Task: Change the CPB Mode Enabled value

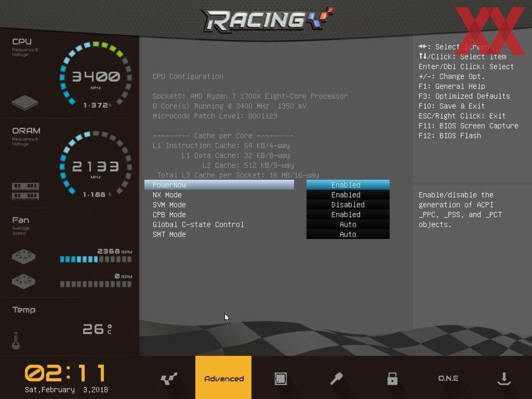Action: [348, 214]
